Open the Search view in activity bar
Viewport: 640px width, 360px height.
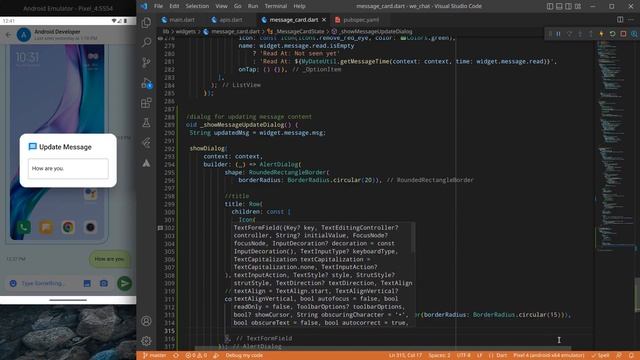(x=146, y=42)
